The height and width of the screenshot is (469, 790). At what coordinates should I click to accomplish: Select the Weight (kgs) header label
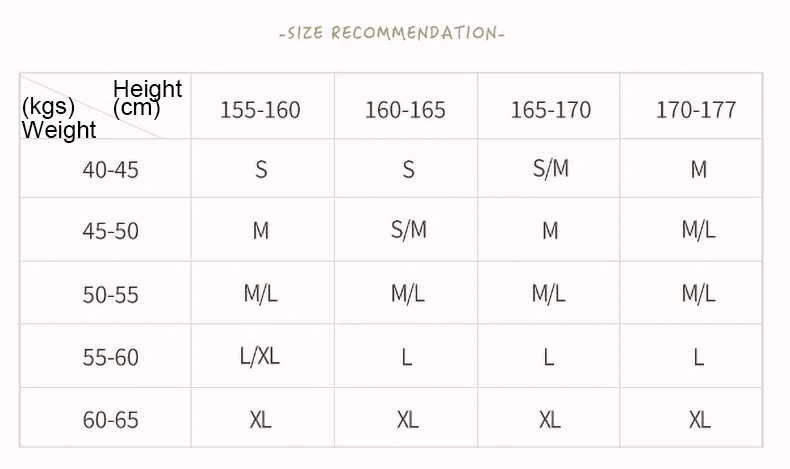58,118
